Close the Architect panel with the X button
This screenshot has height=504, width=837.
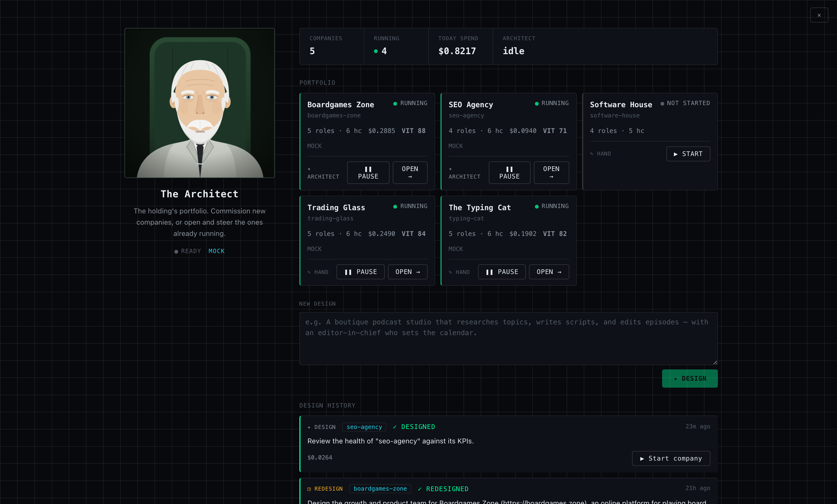819,15
